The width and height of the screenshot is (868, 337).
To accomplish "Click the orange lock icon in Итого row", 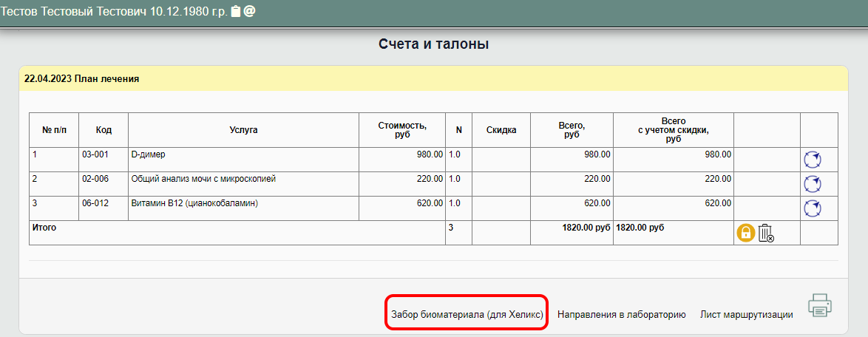I will (745, 233).
